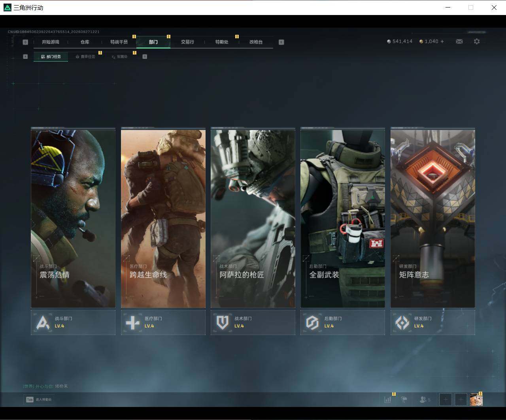Select the 部门 tab

coord(153,42)
